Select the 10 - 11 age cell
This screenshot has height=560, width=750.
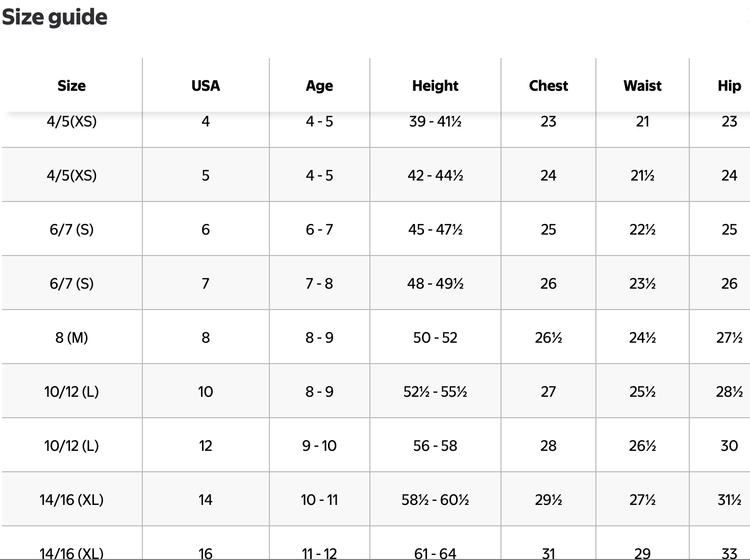point(319,500)
